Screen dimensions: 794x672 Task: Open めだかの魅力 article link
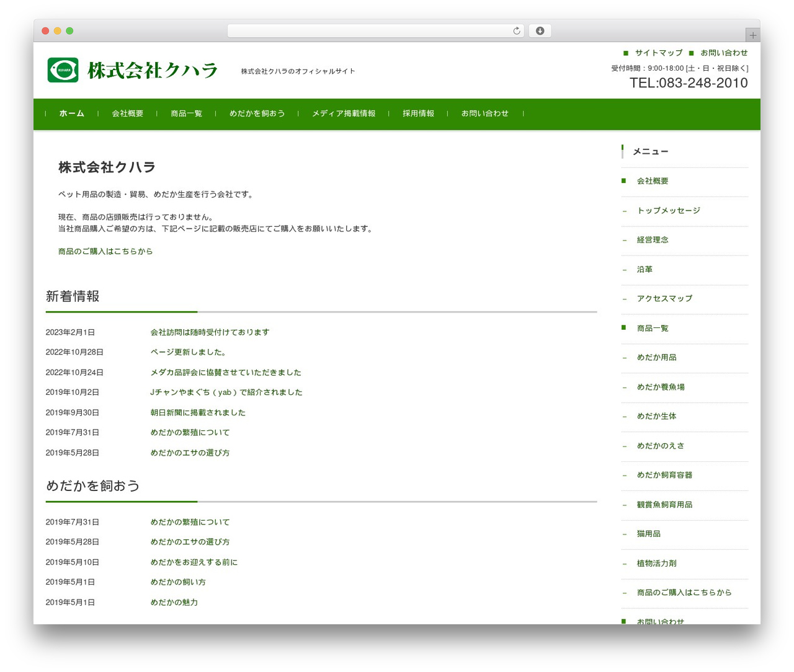(x=174, y=603)
